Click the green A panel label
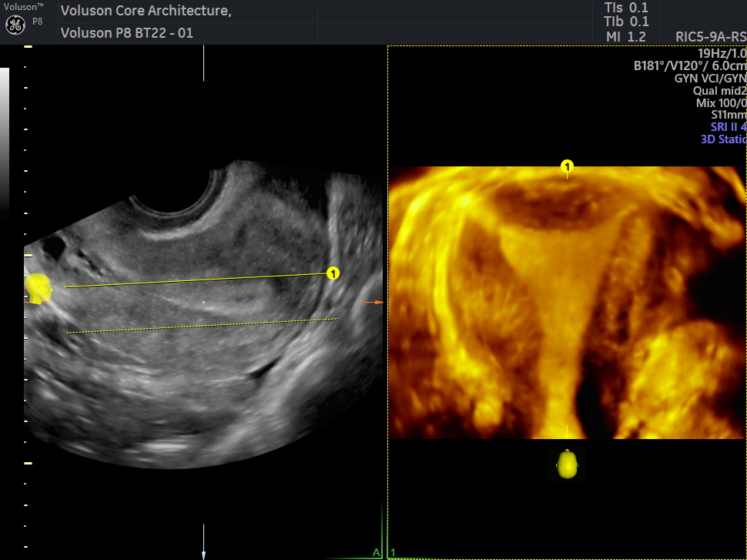747x560 pixels. (x=375, y=552)
